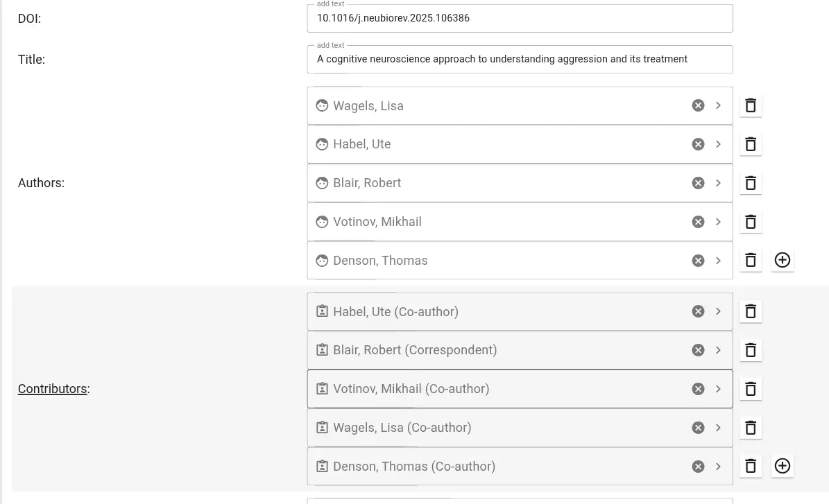Delete the Votinov, Mikhail (Co-author) contributor

click(x=750, y=389)
